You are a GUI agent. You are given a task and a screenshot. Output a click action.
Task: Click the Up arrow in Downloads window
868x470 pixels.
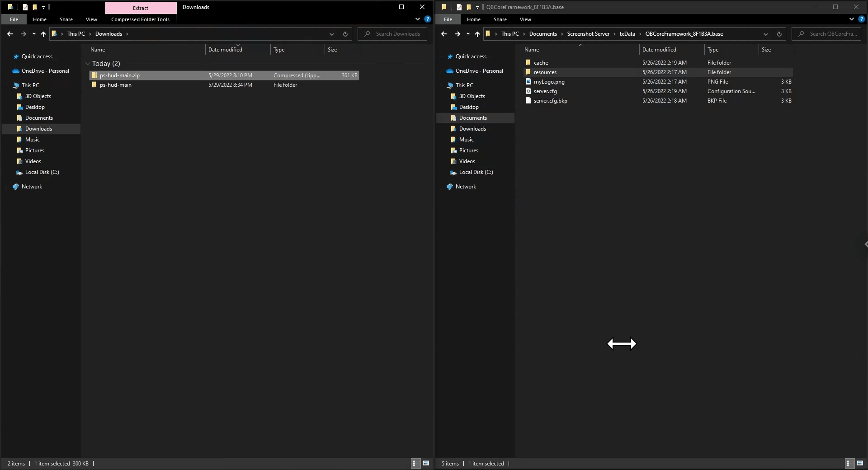pyautogui.click(x=43, y=34)
